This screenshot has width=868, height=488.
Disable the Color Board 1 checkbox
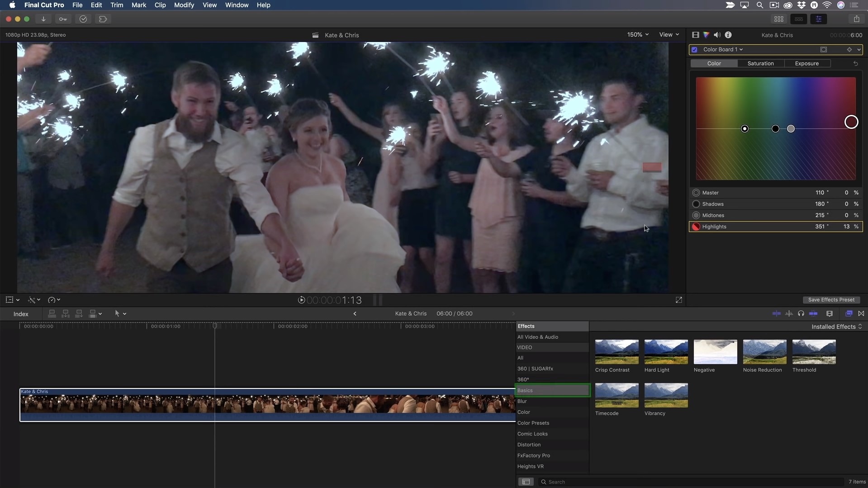(694, 50)
